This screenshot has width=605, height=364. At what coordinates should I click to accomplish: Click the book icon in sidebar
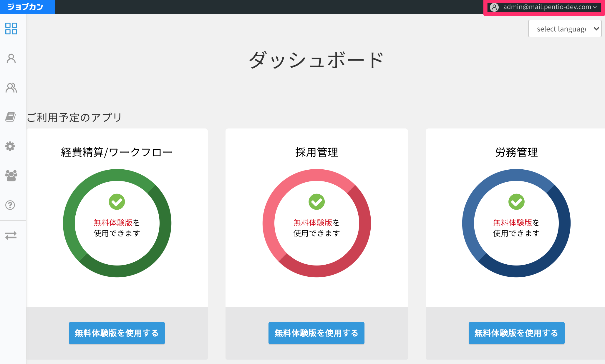coord(11,117)
